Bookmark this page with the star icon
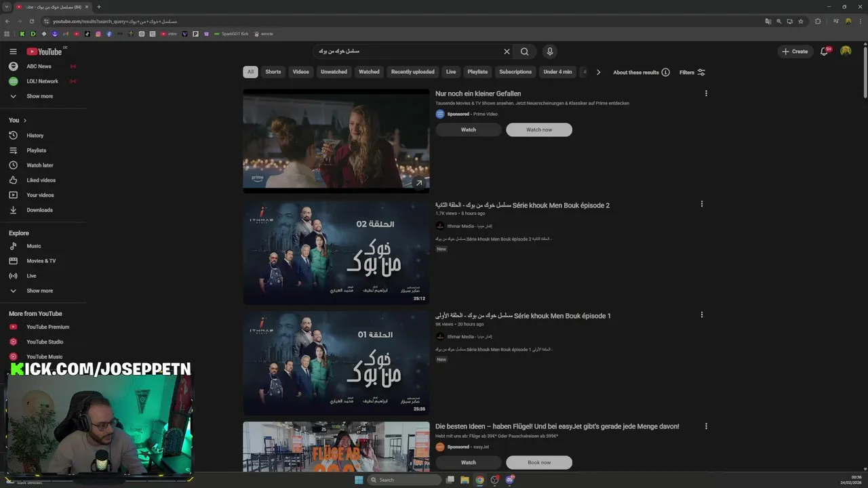 (801, 21)
